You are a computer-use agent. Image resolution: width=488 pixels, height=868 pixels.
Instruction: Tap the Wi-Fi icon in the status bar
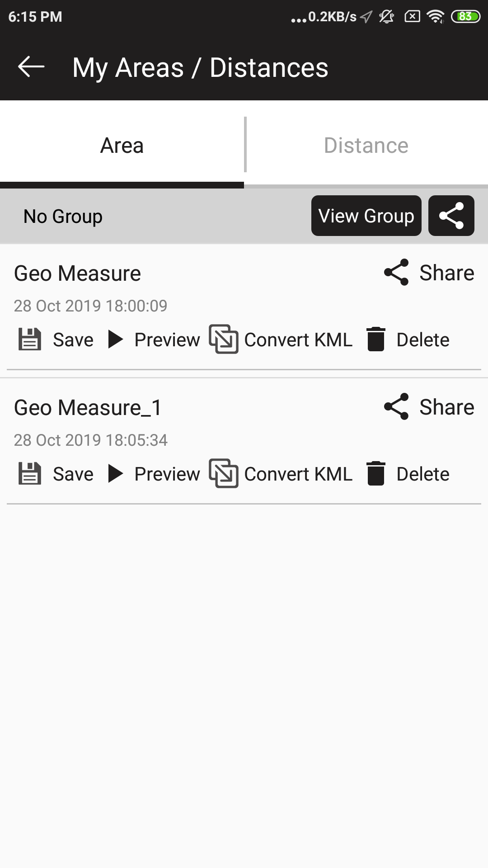435,17
